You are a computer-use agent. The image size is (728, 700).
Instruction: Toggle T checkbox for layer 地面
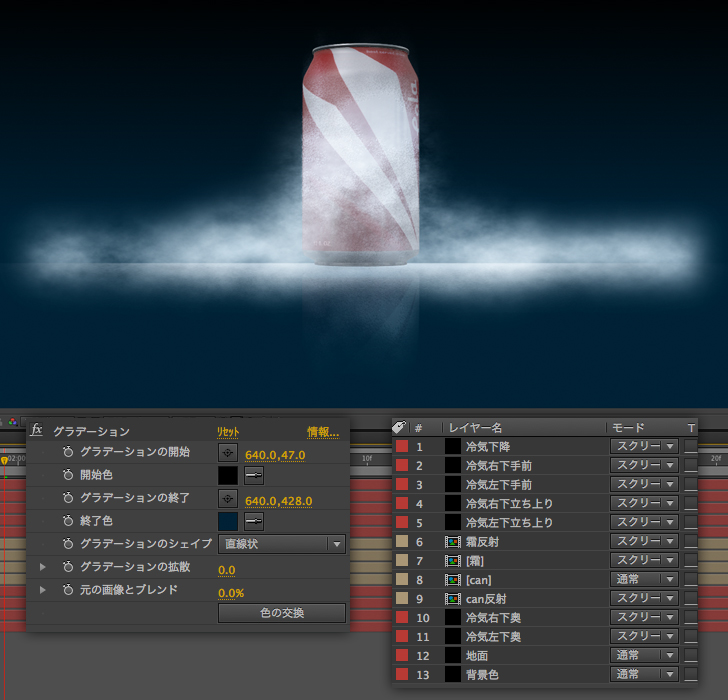point(691,656)
